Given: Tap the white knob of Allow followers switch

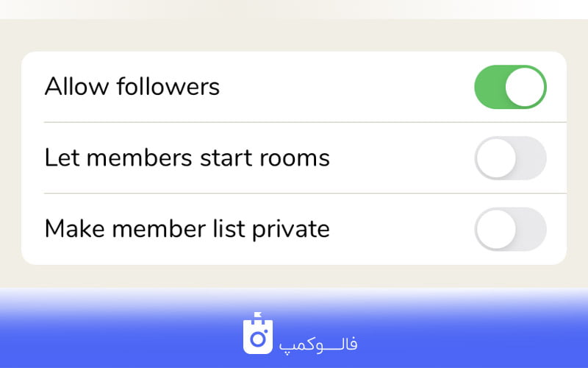Looking at the screenshot, I should coord(525,87).
